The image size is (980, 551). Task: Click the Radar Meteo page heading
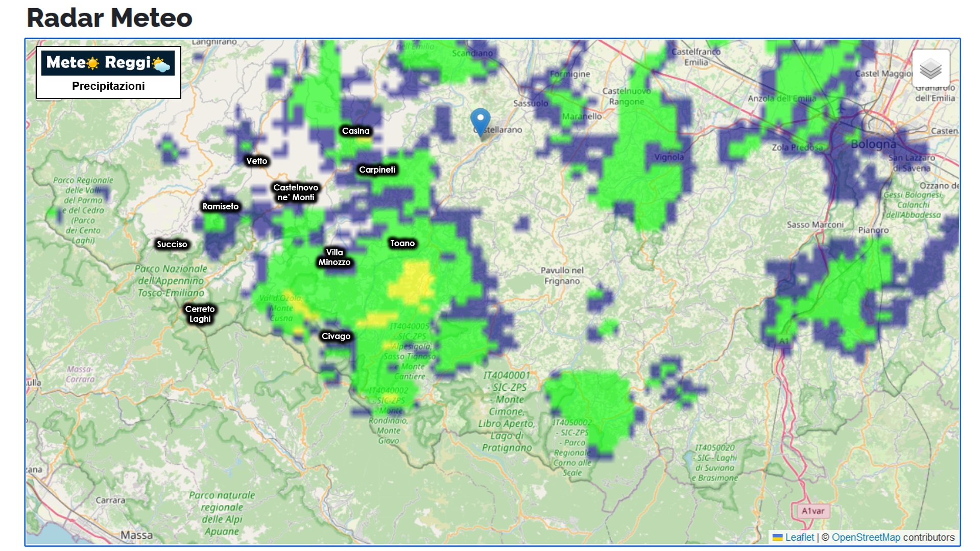(109, 18)
